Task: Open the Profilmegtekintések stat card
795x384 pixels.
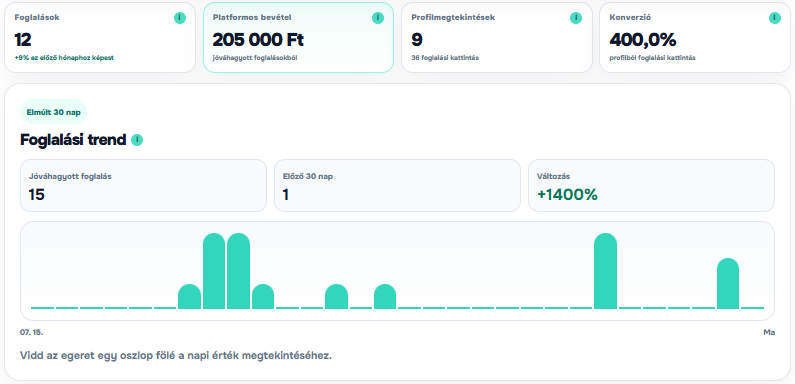Action: [497, 38]
